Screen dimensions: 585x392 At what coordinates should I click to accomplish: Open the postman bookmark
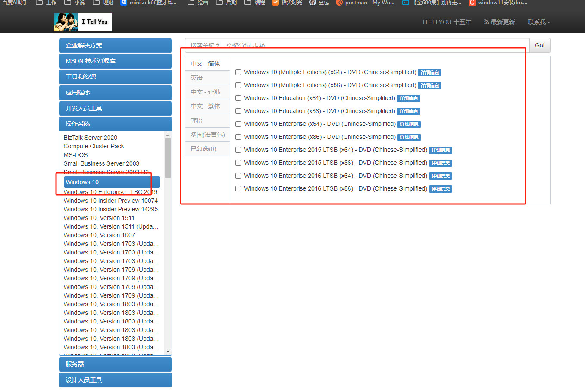pyautogui.click(x=365, y=3)
